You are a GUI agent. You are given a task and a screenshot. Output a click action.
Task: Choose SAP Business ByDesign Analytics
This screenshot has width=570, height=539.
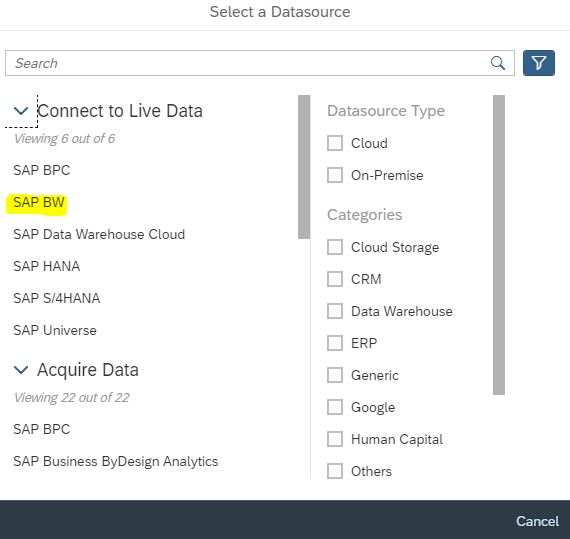[x=116, y=461]
